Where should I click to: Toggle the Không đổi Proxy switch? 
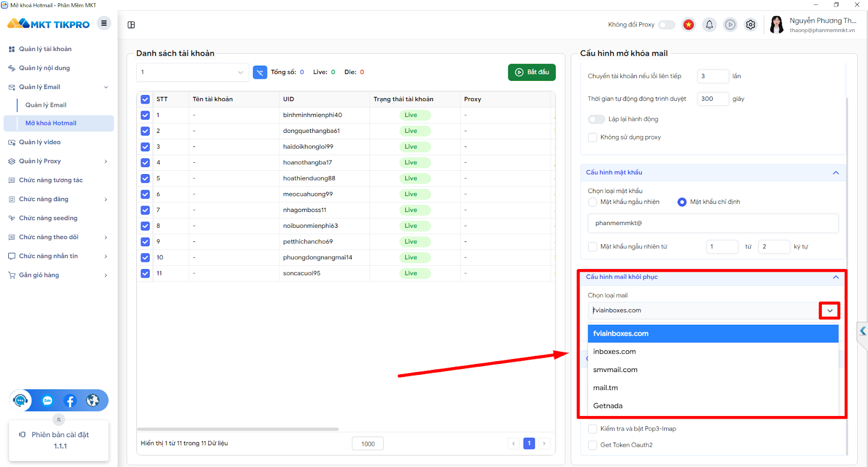[666, 25]
